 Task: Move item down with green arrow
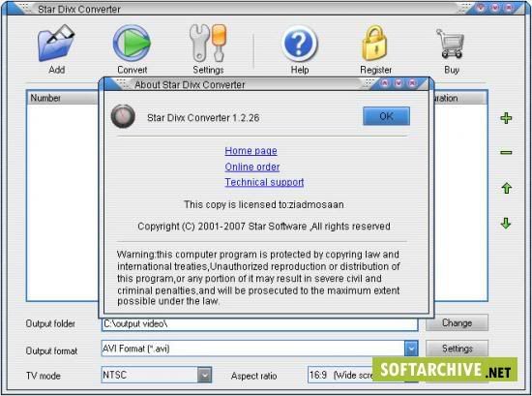506,223
